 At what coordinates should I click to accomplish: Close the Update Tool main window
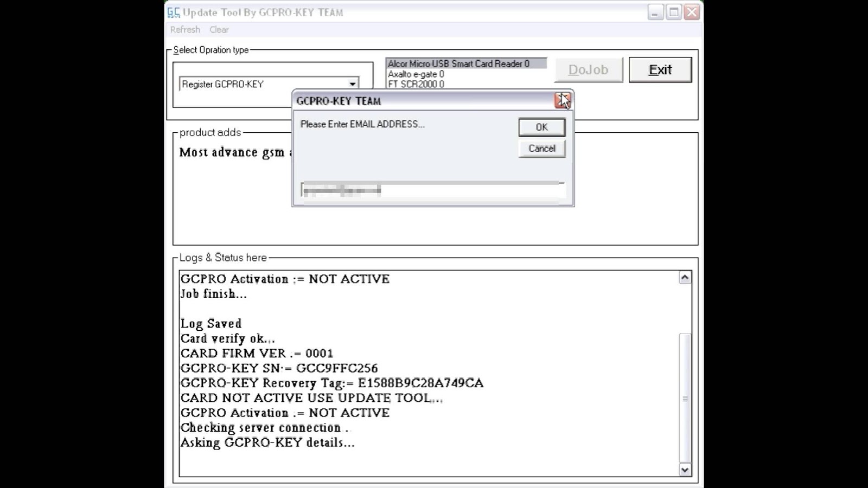pyautogui.click(x=692, y=12)
